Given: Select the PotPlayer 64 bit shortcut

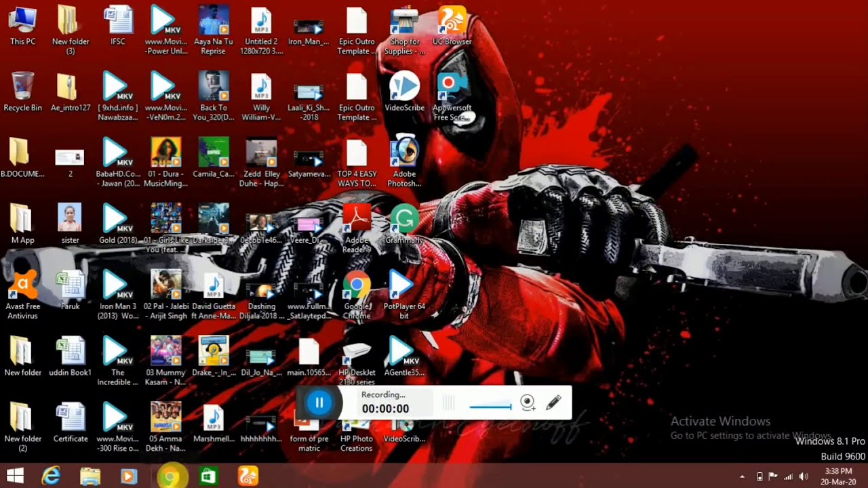Looking at the screenshot, I should coord(404,295).
